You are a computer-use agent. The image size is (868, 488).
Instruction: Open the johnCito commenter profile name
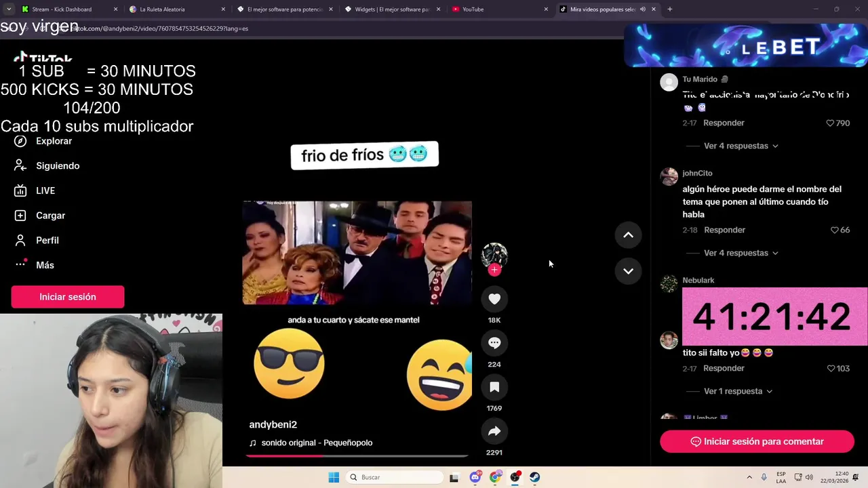pos(697,174)
